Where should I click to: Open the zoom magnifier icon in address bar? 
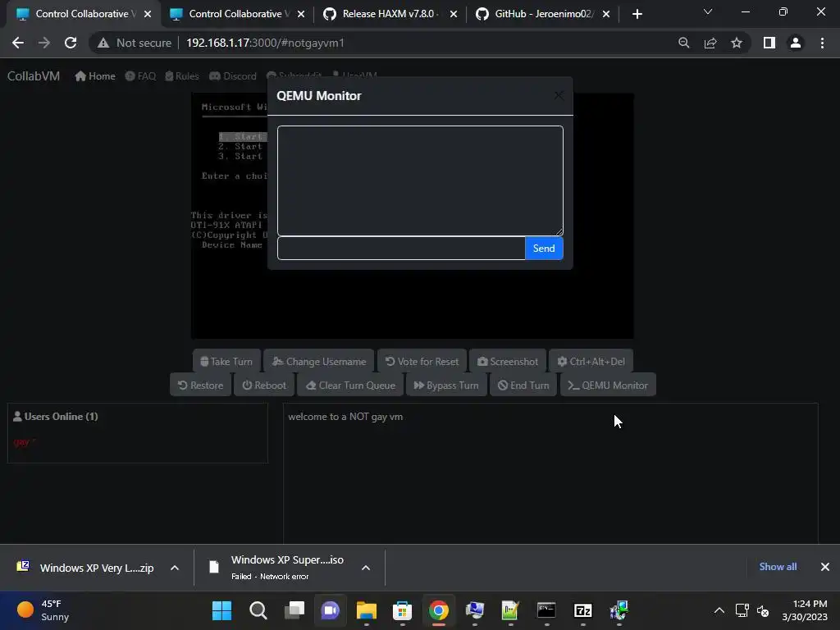tap(683, 43)
